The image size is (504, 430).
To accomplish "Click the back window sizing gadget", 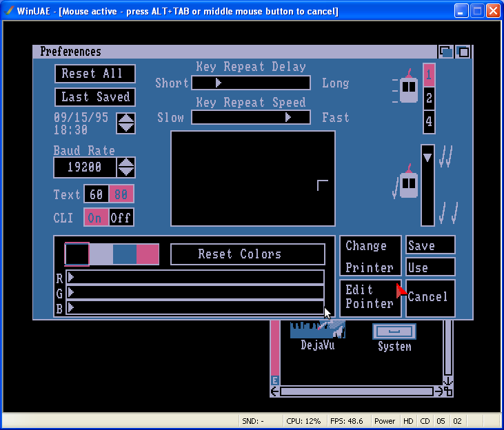I will click(x=448, y=392).
